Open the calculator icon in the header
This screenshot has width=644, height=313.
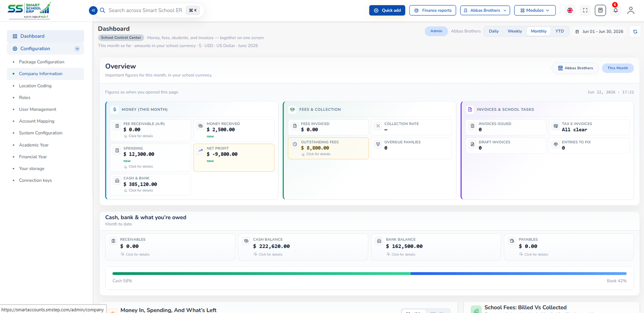point(600,10)
